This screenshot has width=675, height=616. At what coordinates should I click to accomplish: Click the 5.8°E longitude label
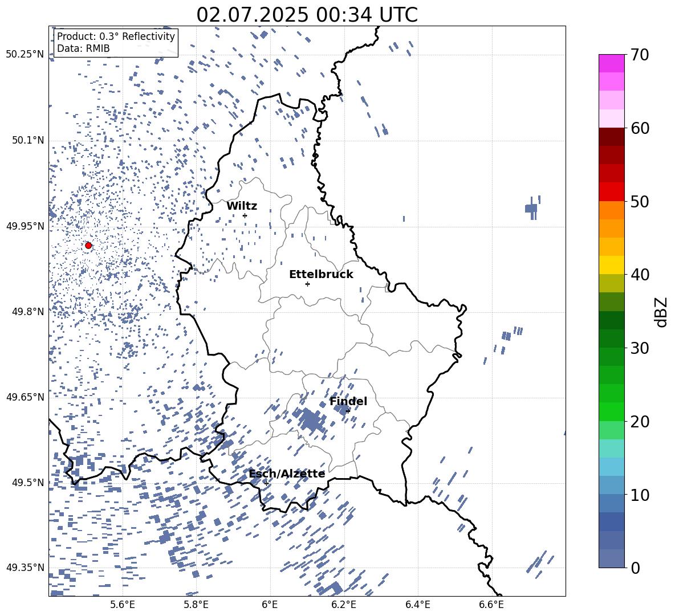(196, 605)
